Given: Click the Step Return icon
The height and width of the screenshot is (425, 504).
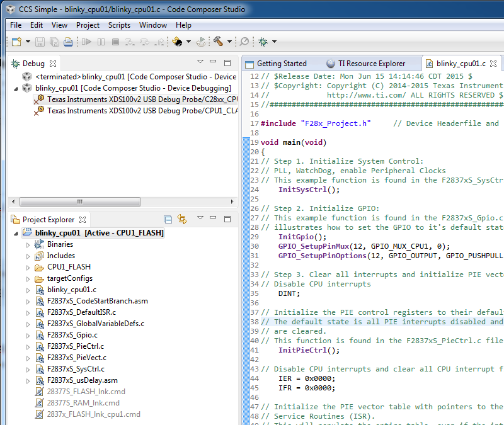Looking at the screenshot, I should click(x=159, y=42).
